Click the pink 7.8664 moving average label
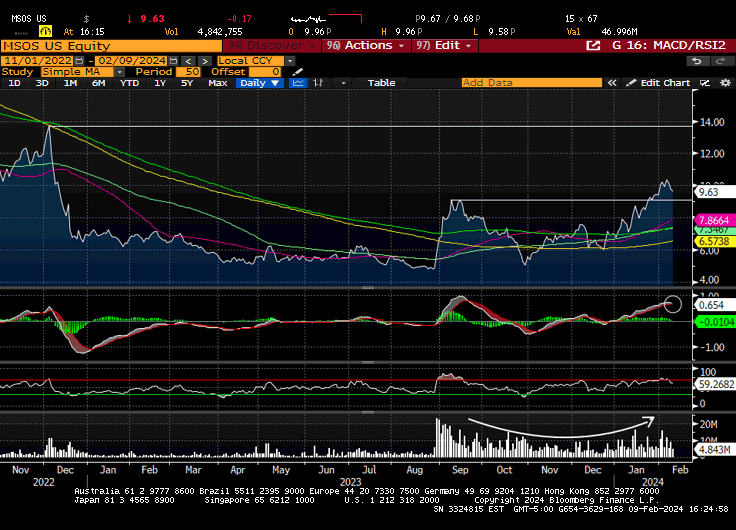This screenshot has height=530, width=736. pos(714,220)
